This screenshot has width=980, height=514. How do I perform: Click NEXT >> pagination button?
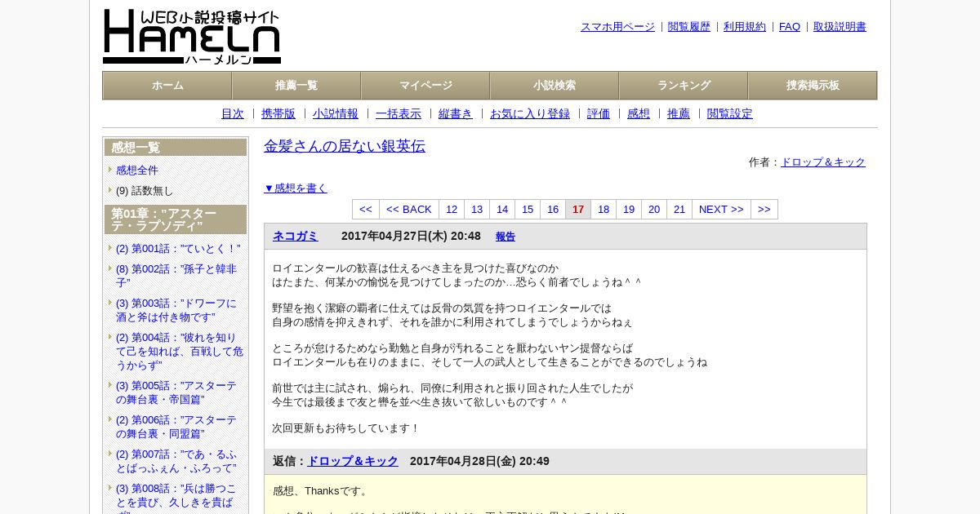(x=721, y=210)
